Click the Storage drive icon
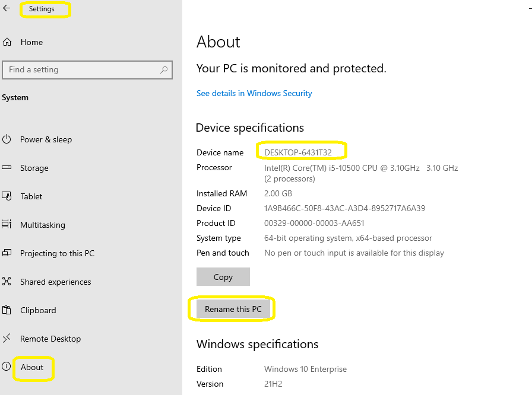 [x=7, y=167]
